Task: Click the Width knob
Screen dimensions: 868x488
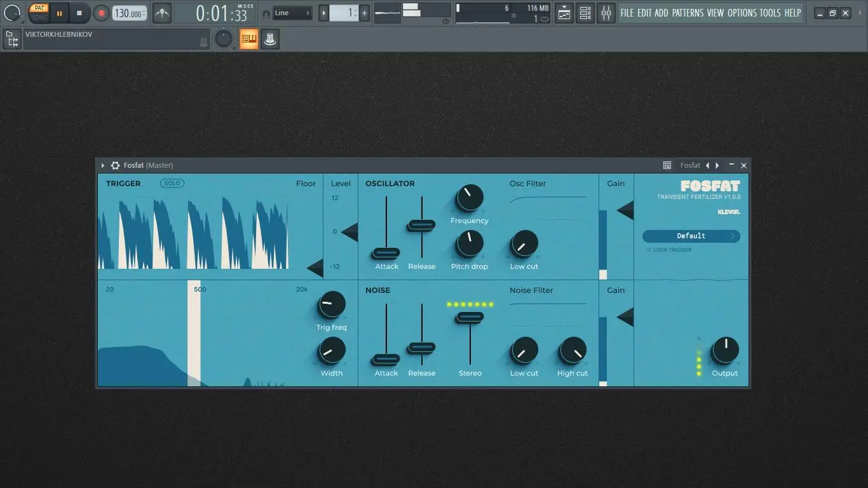Action: click(331, 350)
